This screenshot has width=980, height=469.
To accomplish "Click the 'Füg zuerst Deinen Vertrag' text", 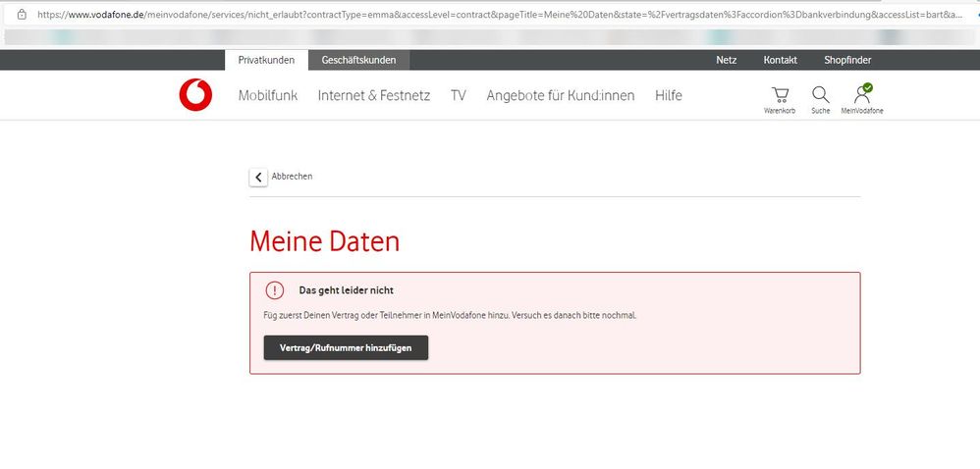I will pyautogui.click(x=450, y=315).
